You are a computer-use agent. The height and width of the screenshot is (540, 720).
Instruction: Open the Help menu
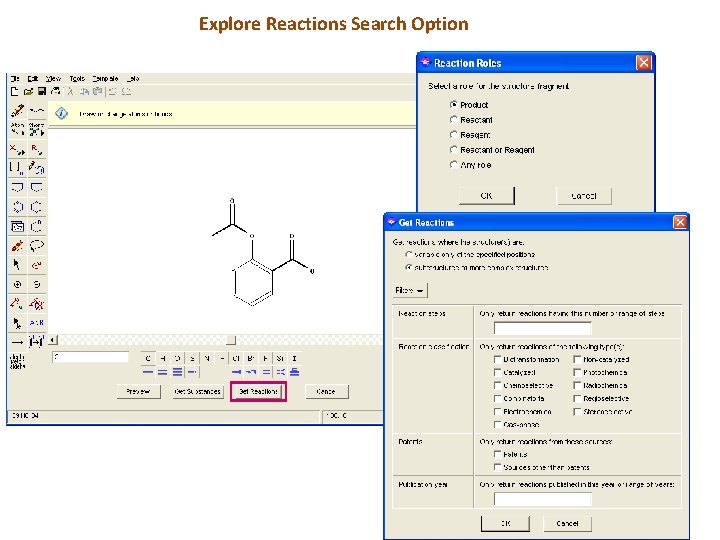(x=133, y=79)
